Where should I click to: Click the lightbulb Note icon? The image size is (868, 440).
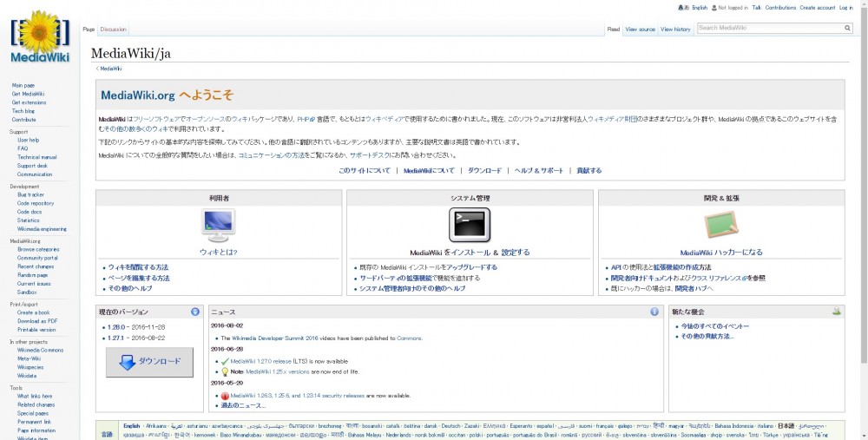pos(225,372)
